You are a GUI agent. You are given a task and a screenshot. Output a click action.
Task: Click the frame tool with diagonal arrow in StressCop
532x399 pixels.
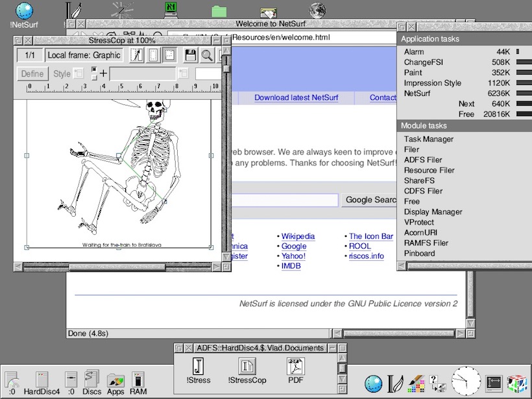coord(136,55)
